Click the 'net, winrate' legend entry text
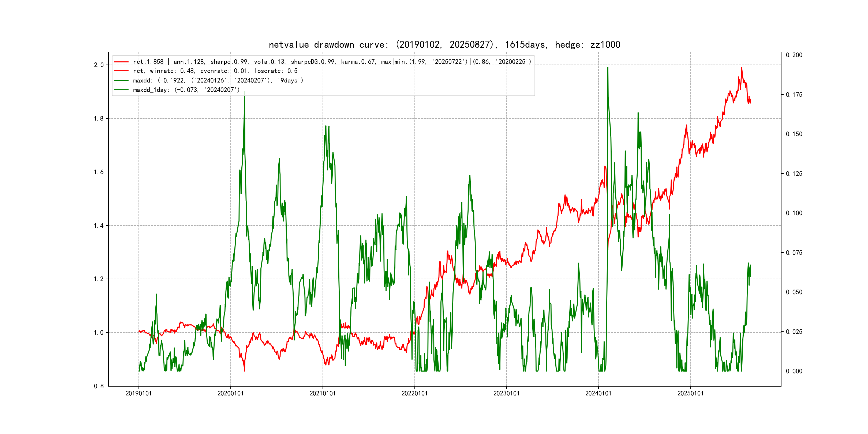The height and width of the screenshot is (434, 868). click(215, 71)
